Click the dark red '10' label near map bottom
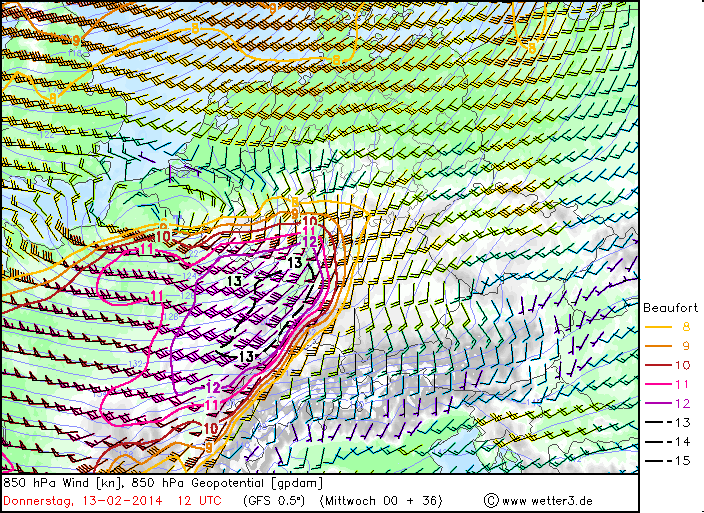Screen dimensions: 704x513 [211, 428]
